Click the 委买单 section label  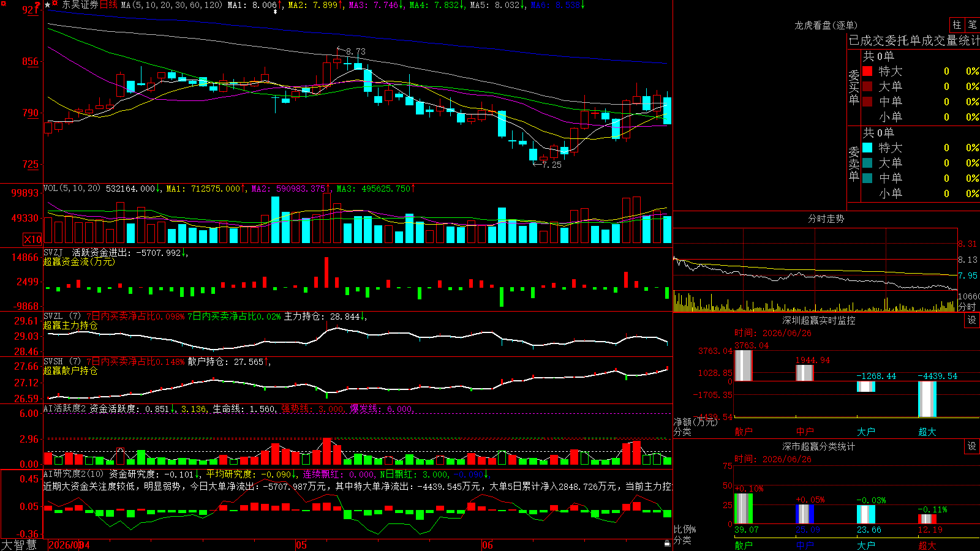pyautogui.click(x=854, y=88)
